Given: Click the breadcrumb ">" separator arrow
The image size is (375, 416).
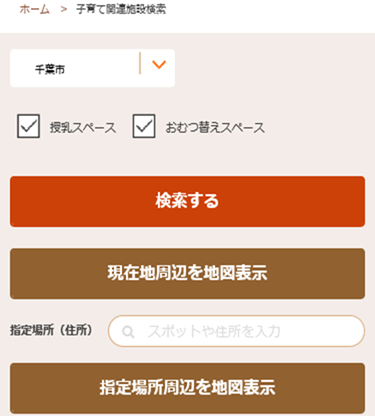Looking at the screenshot, I should pos(64,9).
